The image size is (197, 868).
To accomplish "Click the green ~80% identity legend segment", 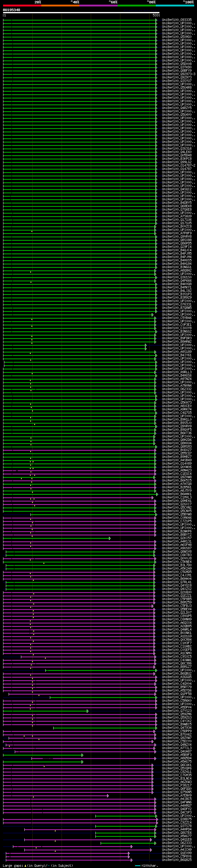I will [x=137, y=6].
